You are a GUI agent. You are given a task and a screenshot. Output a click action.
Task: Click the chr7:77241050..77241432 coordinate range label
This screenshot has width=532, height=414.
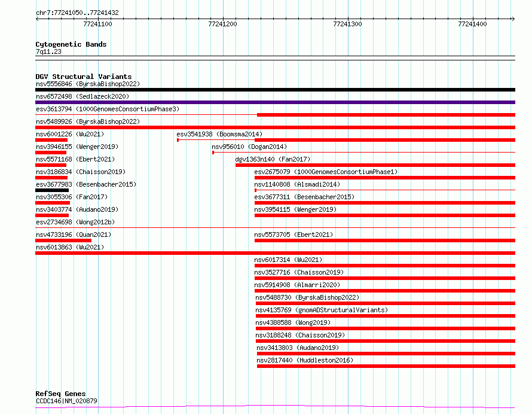click(77, 13)
